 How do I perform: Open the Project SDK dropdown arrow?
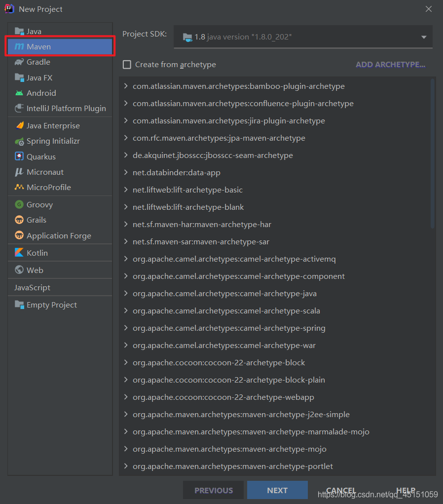[424, 37]
